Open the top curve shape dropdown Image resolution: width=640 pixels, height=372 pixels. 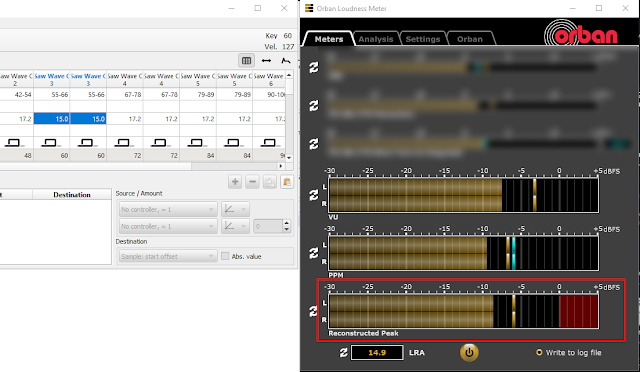[235, 209]
